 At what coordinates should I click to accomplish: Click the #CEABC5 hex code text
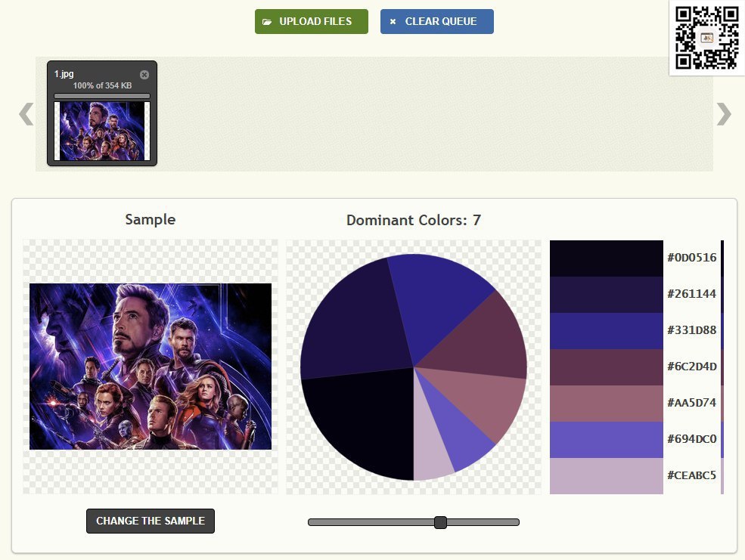point(692,475)
